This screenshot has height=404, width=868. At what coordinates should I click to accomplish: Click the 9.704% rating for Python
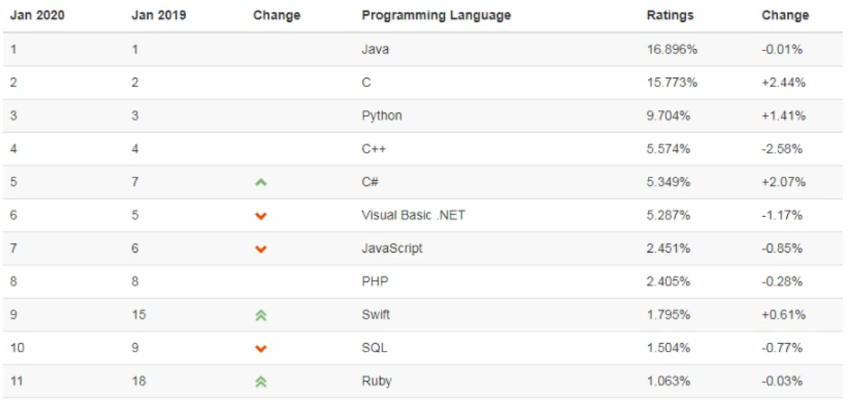point(668,116)
